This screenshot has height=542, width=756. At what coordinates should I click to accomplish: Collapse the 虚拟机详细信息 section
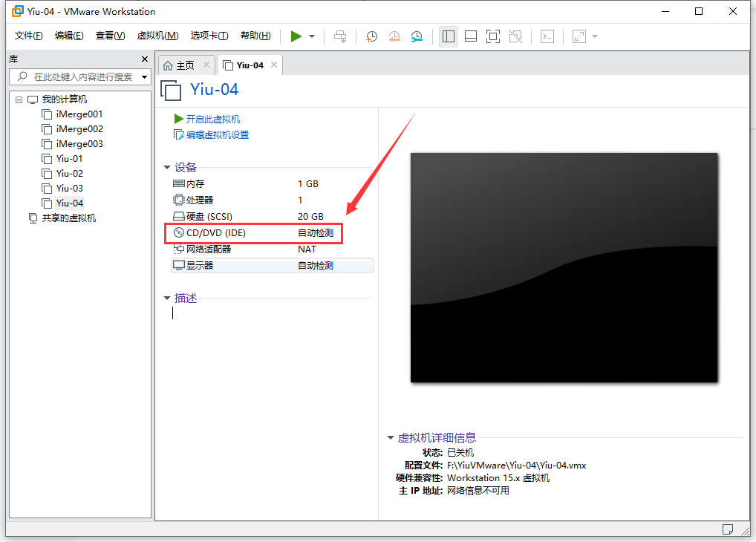391,438
